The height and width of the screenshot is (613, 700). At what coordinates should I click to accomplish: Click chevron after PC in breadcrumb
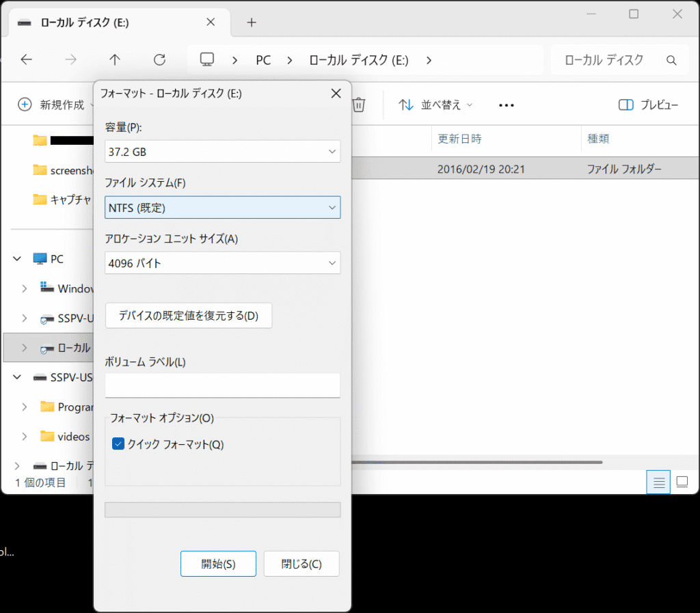click(290, 60)
